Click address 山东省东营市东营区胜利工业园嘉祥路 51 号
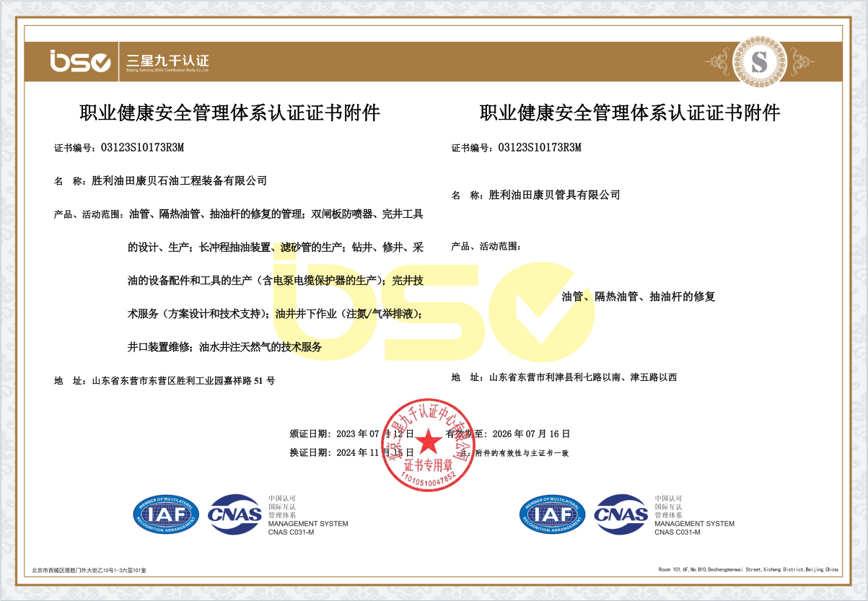Image resolution: width=868 pixels, height=601 pixels. click(183, 380)
